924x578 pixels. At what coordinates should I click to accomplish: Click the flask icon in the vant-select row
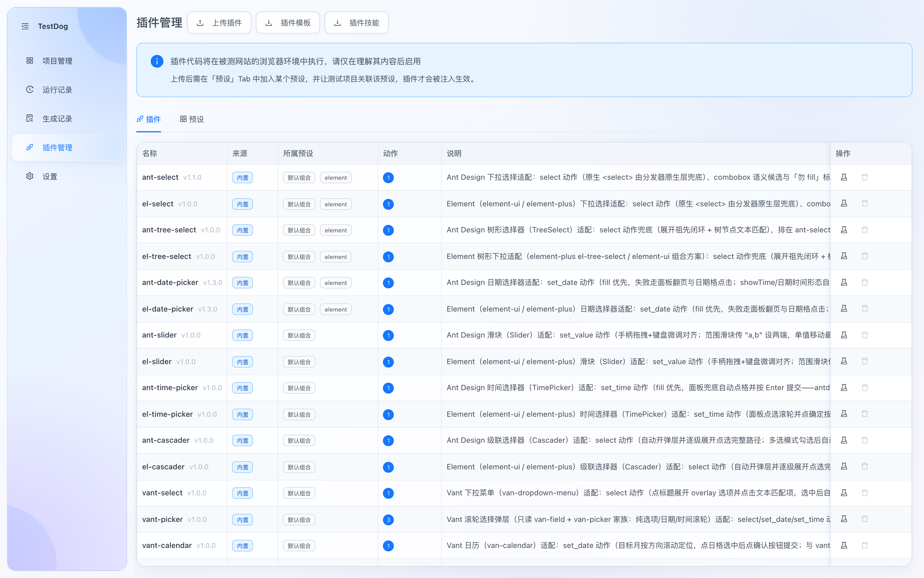coord(844,493)
